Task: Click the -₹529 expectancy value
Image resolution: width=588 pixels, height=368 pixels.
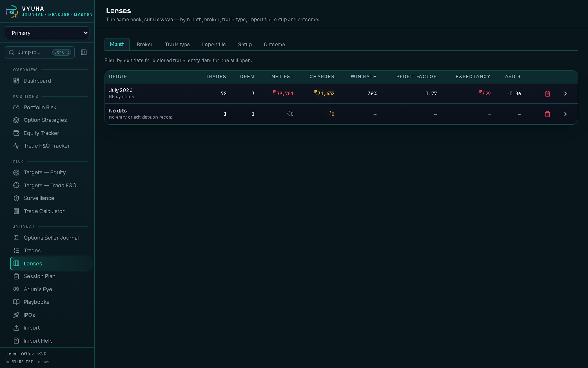Action: tap(484, 94)
